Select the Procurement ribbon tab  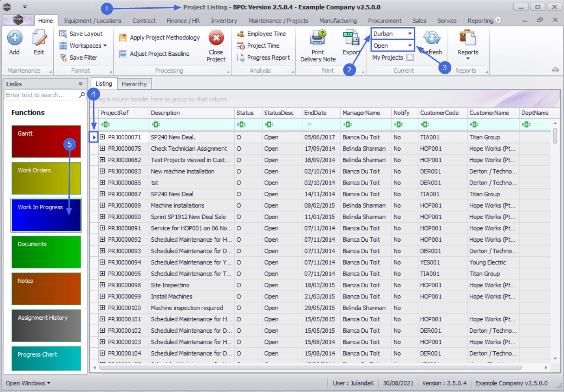click(385, 20)
